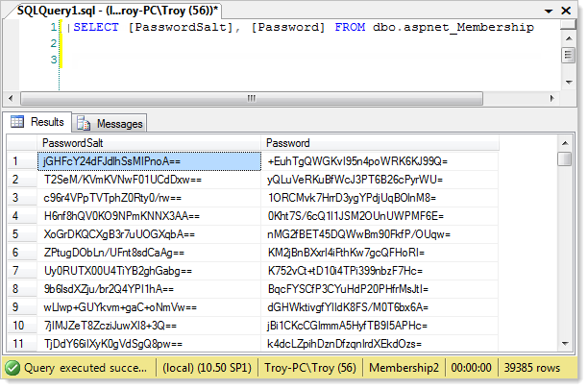
Task: Select password cell 0Kht7S/6cQ1I1JSM2OUnUWPMF6E=
Action: [x=380, y=216]
